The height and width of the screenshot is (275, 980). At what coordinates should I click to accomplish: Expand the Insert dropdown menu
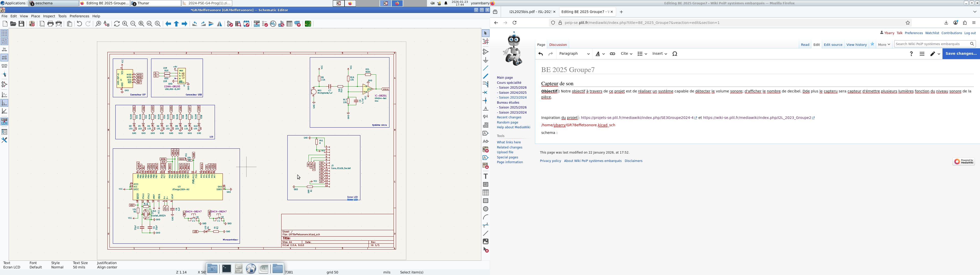coord(659,54)
